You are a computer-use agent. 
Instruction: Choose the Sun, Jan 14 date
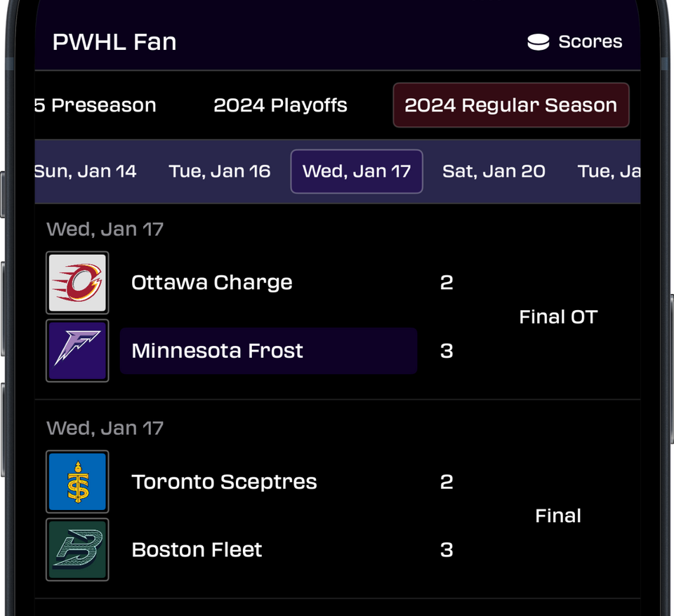86,171
